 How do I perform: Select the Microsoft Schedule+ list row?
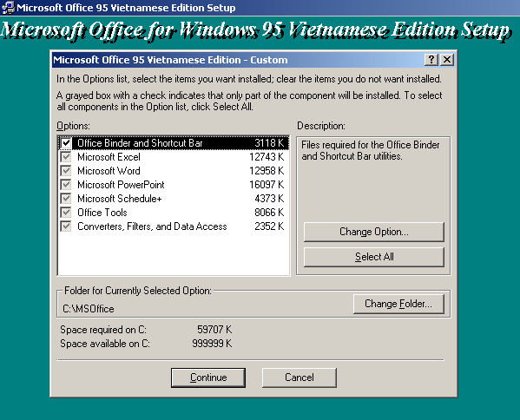tap(173, 199)
